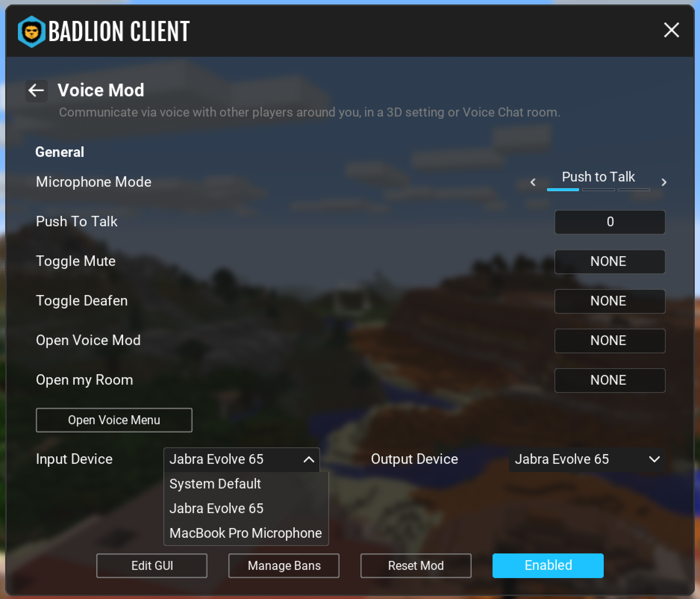This screenshot has height=599, width=700.
Task: Assign a key to Open my Room
Action: pyautogui.click(x=610, y=380)
